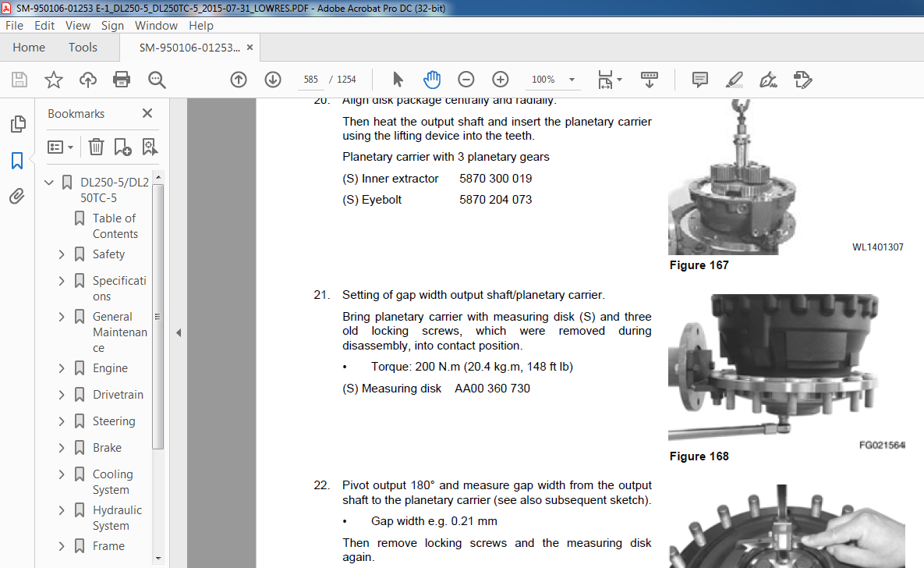
Task: Find current bookmark icon
Action: [150, 147]
